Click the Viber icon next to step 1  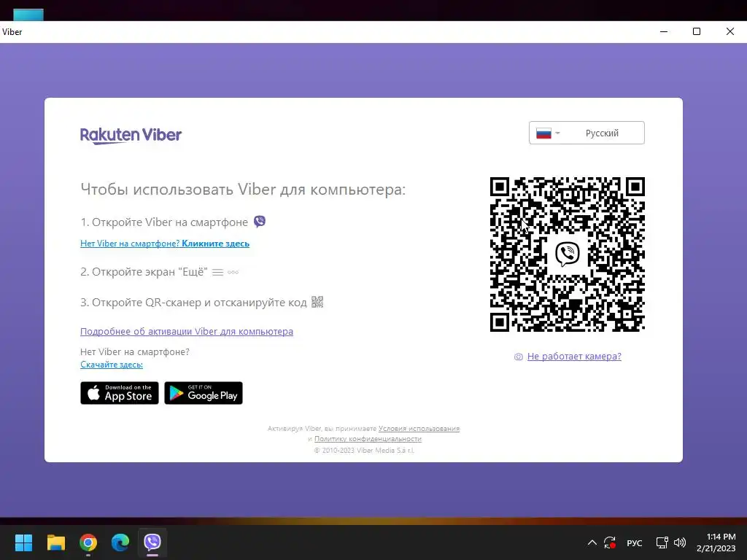point(260,222)
